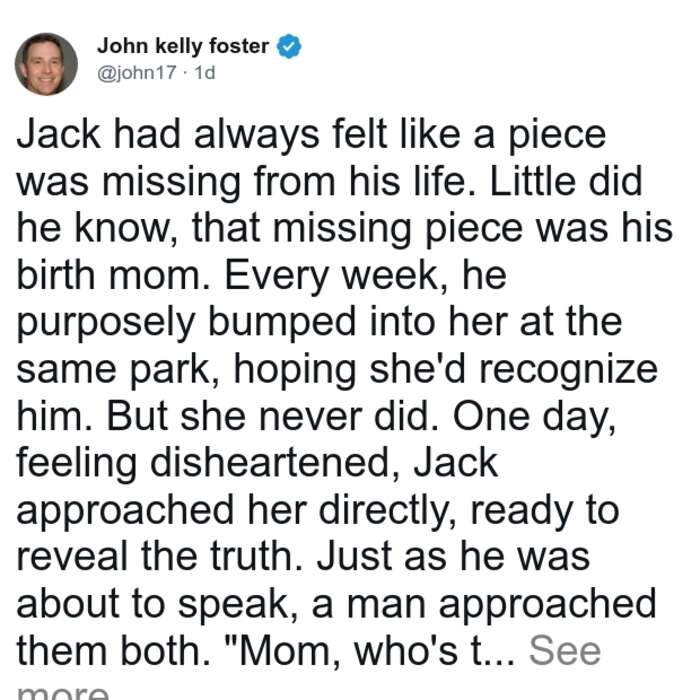700x700 pixels.
Task: Expand the post with See link
Action: [x=565, y=651]
